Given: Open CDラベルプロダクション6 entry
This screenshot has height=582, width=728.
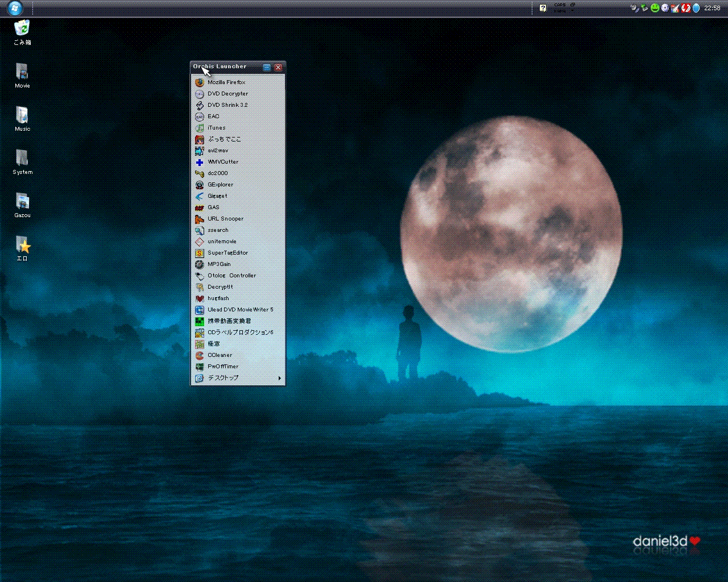Looking at the screenshot, I should pos(238,332).
